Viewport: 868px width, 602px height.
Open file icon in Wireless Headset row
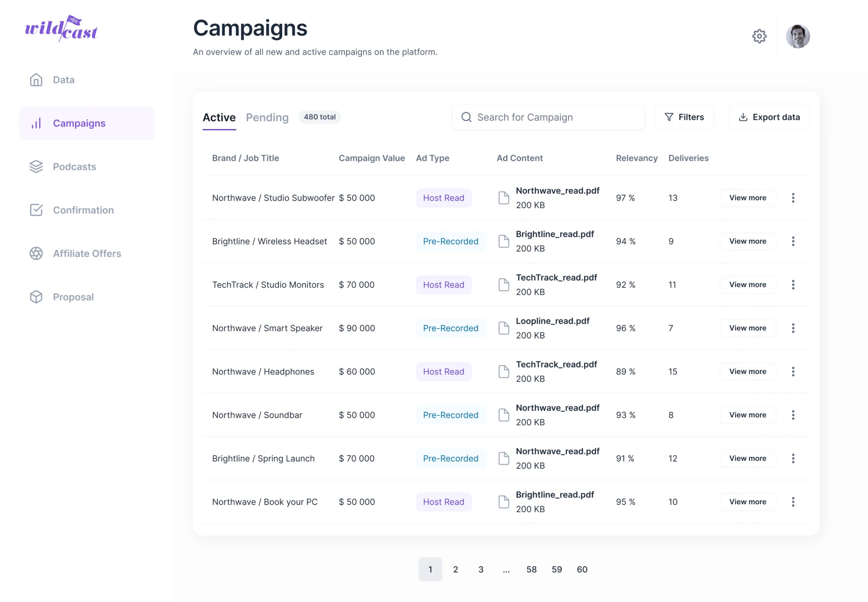(x=504, y=241)
